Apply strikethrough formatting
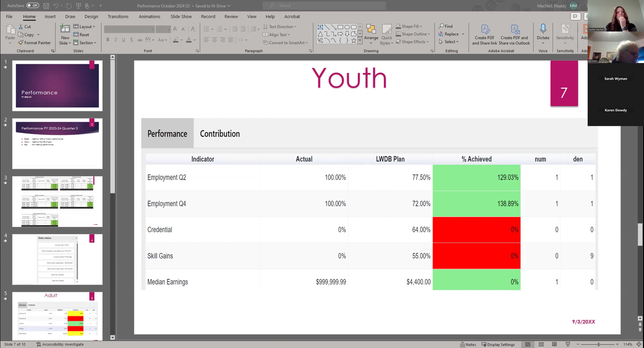644x348 pixels. tap(140, 40)
